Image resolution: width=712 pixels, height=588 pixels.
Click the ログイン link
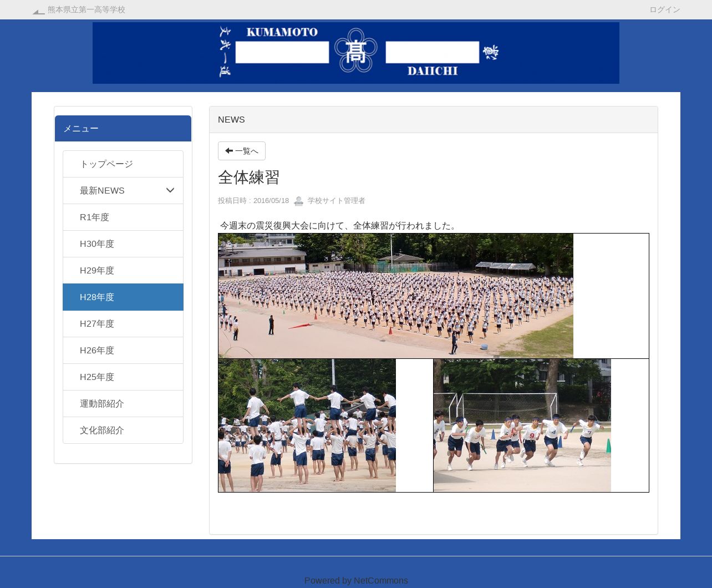point(664,10)
